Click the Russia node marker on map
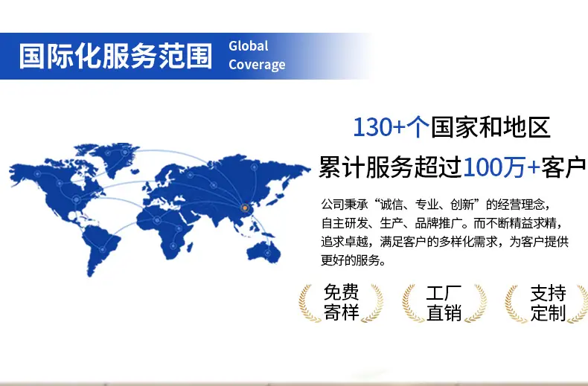The image size is (588, 386). coord(255,167)
